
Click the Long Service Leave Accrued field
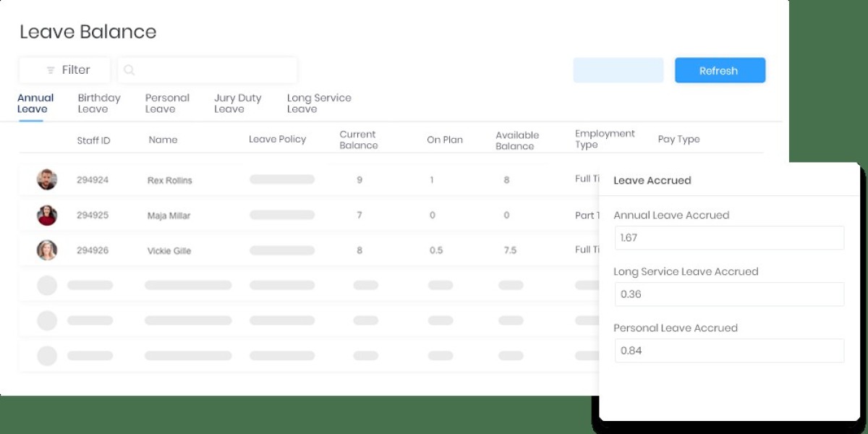[729, 294]
